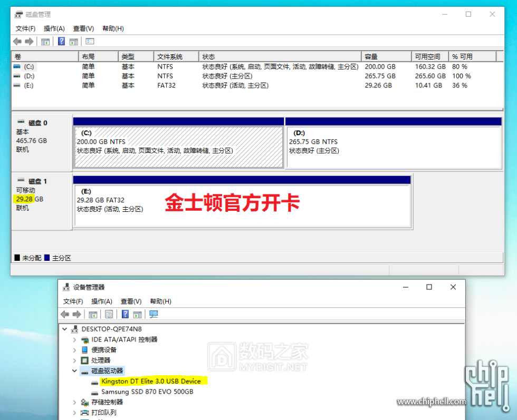
Task: Open 操作(A) menu in 磁盘管理
Action: pyautogui.click(x=54, y=28)
